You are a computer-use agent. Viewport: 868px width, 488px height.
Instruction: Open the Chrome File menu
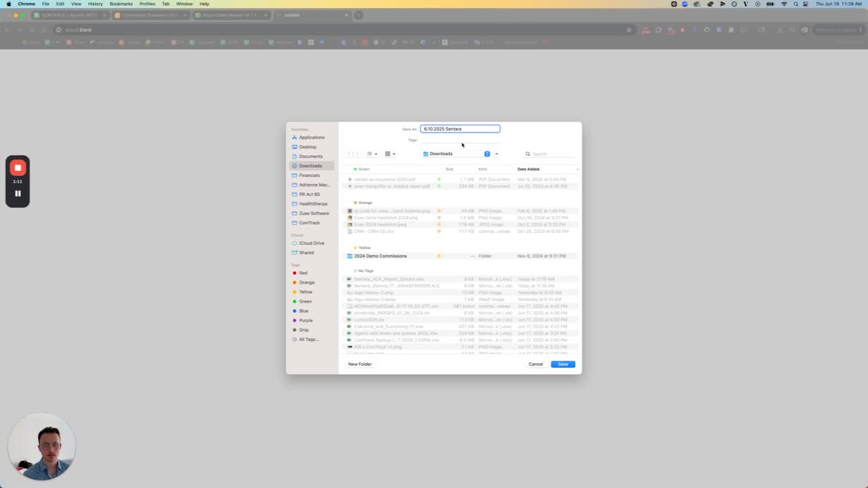point(45,4)
